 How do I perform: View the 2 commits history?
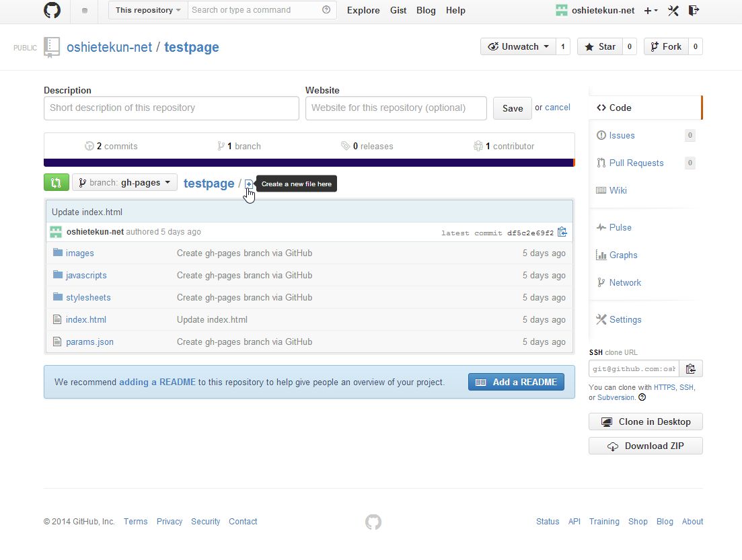click(x=111, y=146)
